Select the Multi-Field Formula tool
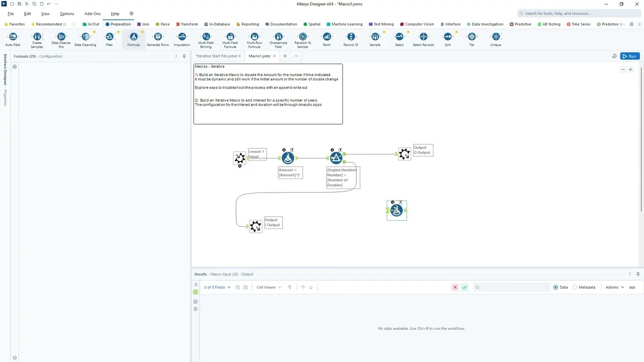644x362 pixels. pos(230,40)
